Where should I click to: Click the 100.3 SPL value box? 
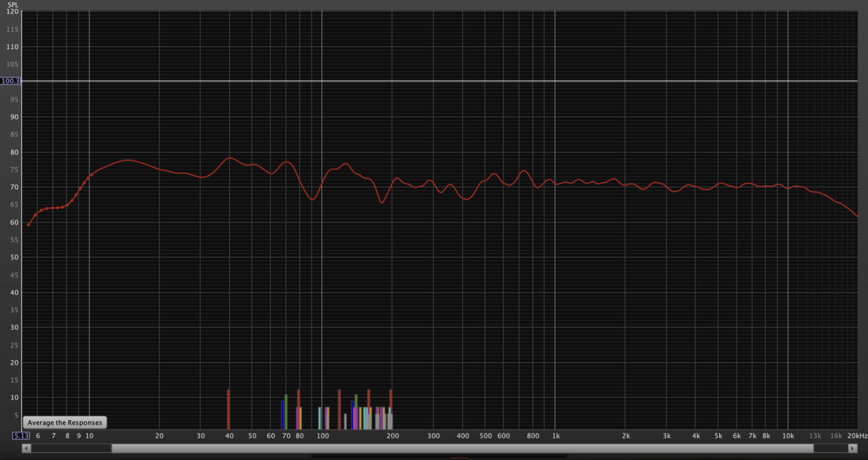coord(10,81)
